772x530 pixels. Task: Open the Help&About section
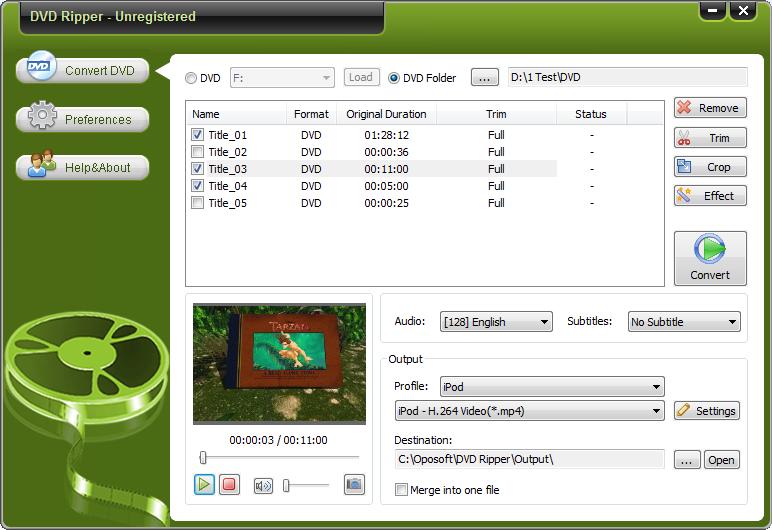[82, 167]
